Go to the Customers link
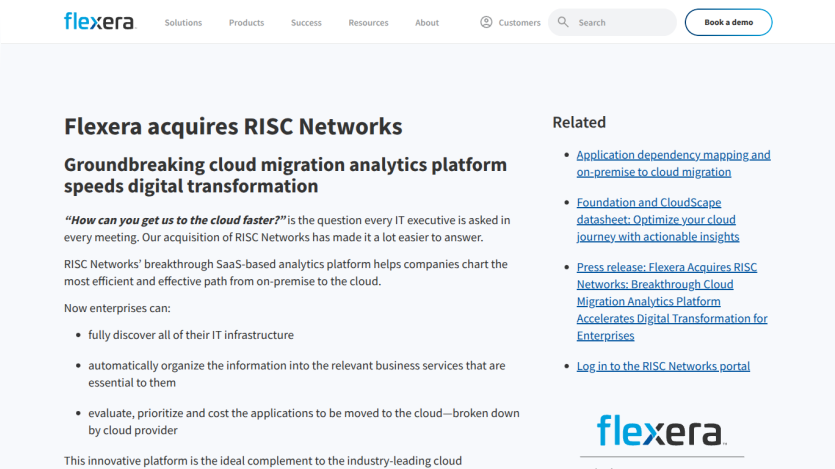Image resolution: width=835 pixels, height=469 pixels. pyautogui.click(x=519, y=23)
